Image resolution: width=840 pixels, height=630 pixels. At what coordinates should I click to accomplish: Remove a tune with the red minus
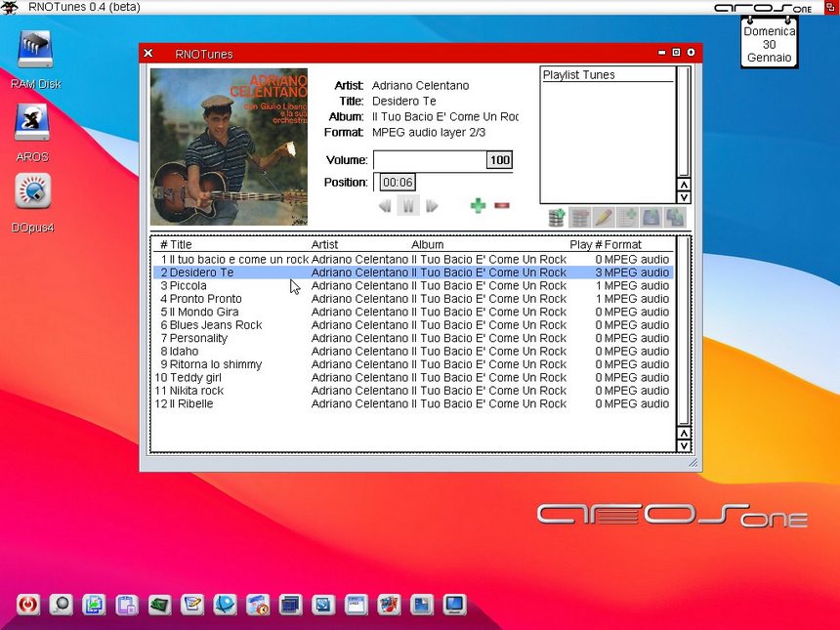pos(501,205)
